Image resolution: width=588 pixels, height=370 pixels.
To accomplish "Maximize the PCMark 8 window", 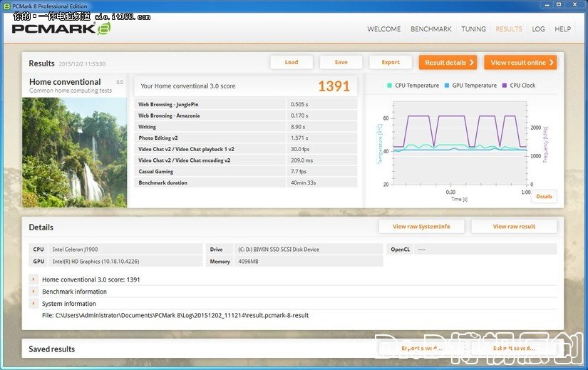I will click(559, 5).
